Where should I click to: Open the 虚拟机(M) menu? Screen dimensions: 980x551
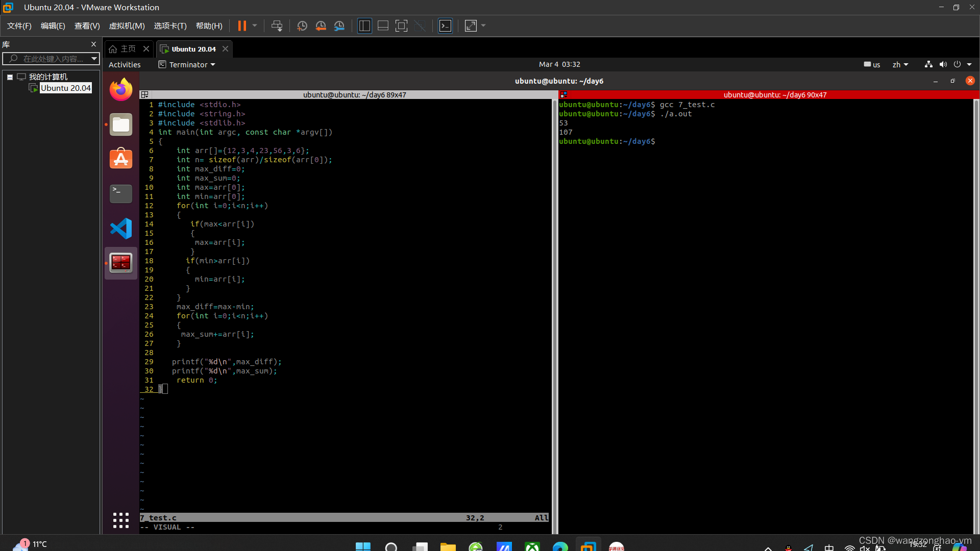point(127,26)
